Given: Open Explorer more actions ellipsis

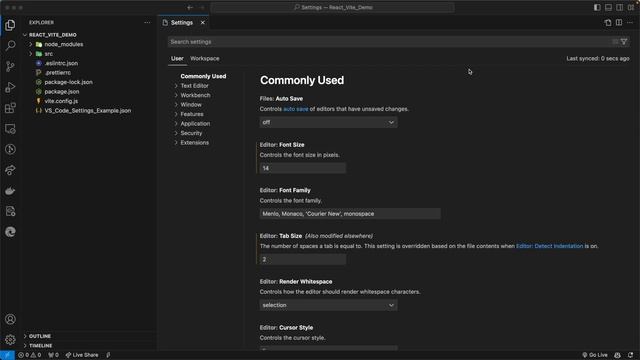Looking at the screenshot, I should 147,22.
